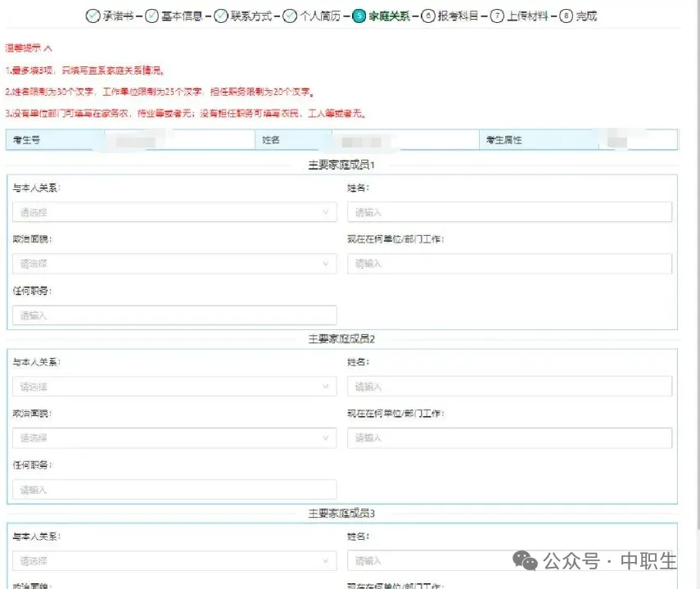700x589 pixels.
Task: Click the 主要家庭成员2 section heading
Action: [341, 339]
